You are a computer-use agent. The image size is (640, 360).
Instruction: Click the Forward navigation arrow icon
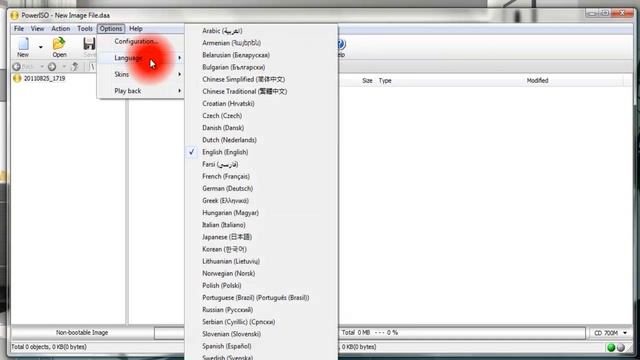pyautogui.click(x=52, y=67)
